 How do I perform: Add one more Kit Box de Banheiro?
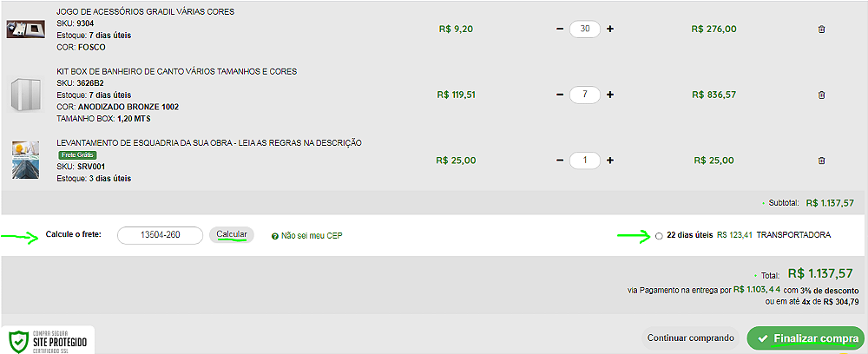[x=610, y=95]
